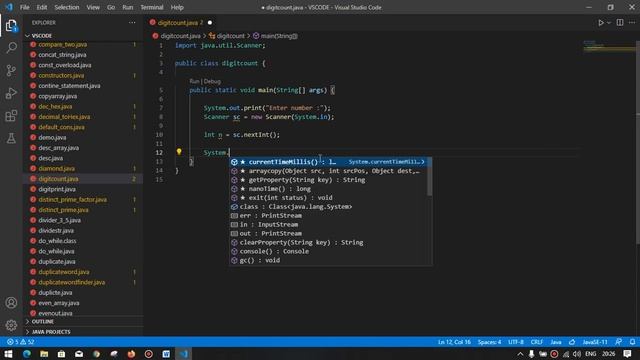
Task: Click the Run code lens link
Action: [x=194, y=81]
